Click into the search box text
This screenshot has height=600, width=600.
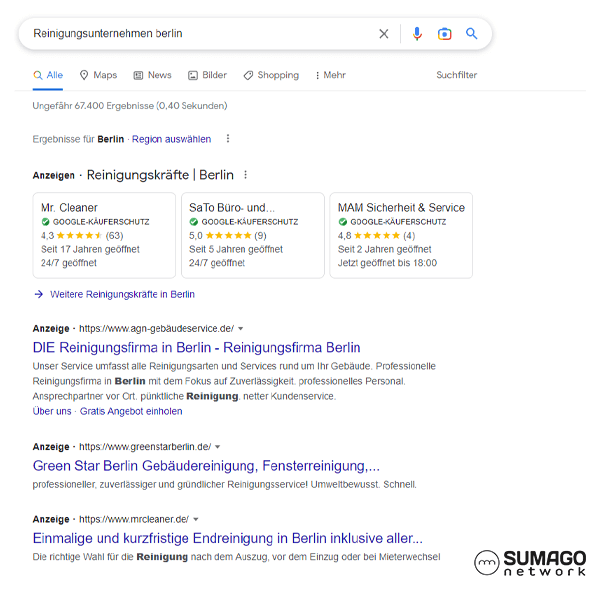click(x=108, y=34)
